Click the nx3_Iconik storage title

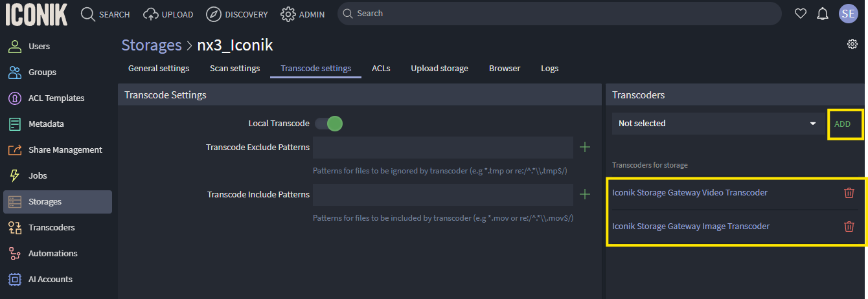tap(235, 45)
